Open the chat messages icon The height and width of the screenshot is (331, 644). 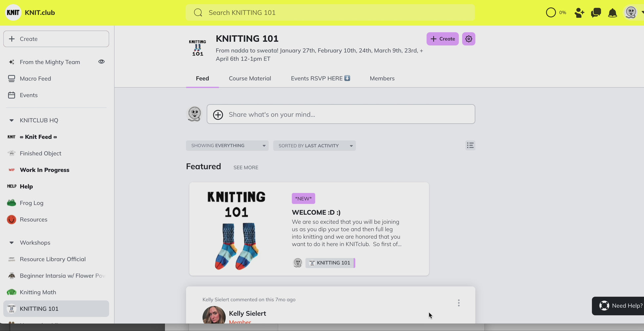tap(596, 13)
